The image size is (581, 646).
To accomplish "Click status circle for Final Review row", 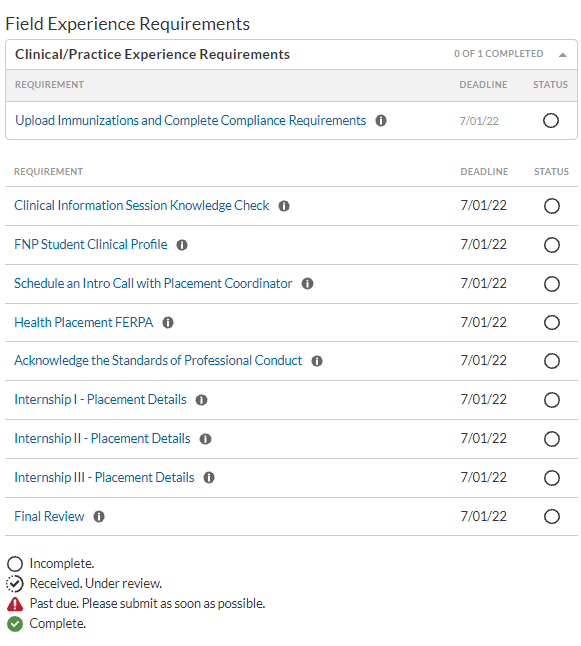I will 552,517.
